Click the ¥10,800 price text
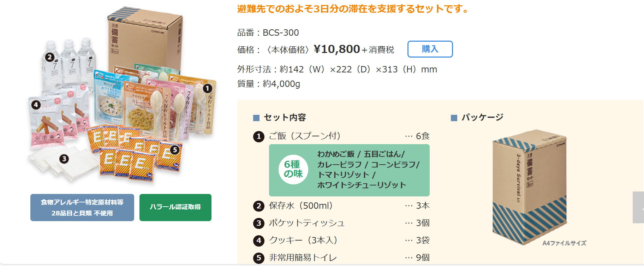 (x=337, y=49)
